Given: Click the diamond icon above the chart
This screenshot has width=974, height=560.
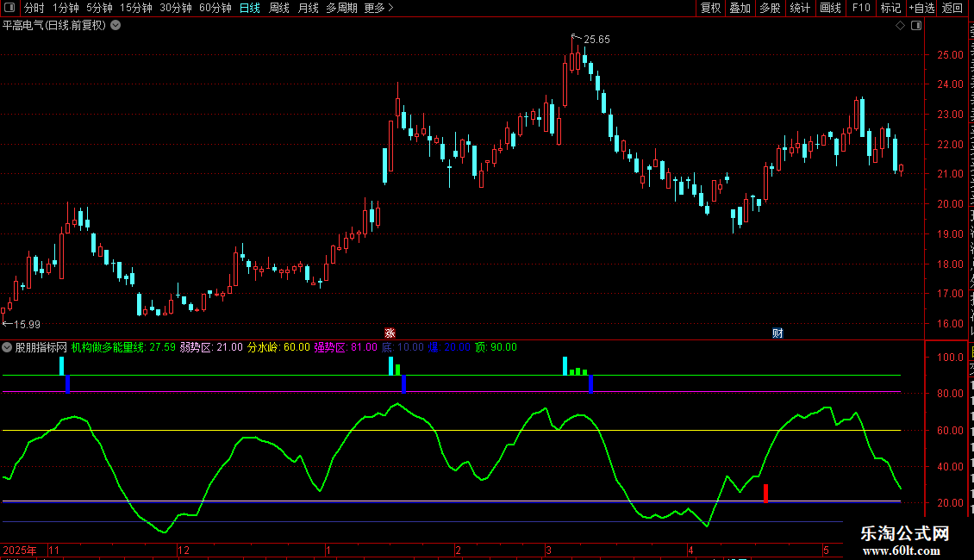Looking at the screenshot, I should point(900,26).
